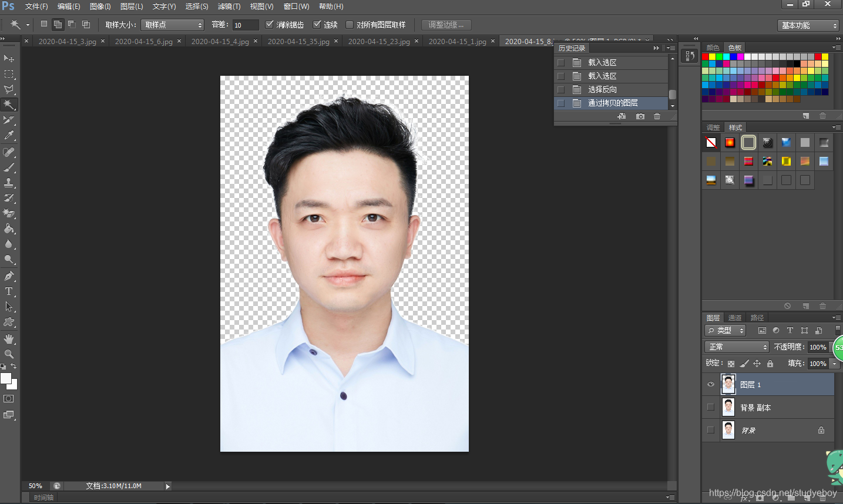
Task: Switch to 2020-04-15_6.jpg document tab
Action: tap(144, 42)
